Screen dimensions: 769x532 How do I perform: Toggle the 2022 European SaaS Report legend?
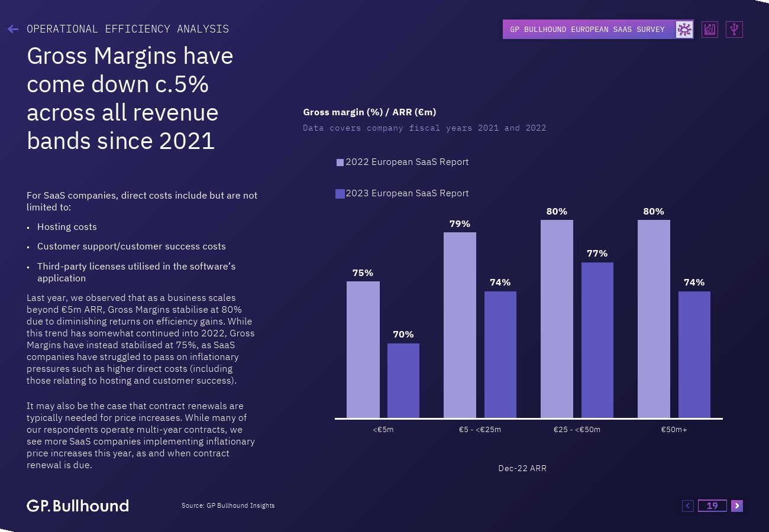pos(407,162)
